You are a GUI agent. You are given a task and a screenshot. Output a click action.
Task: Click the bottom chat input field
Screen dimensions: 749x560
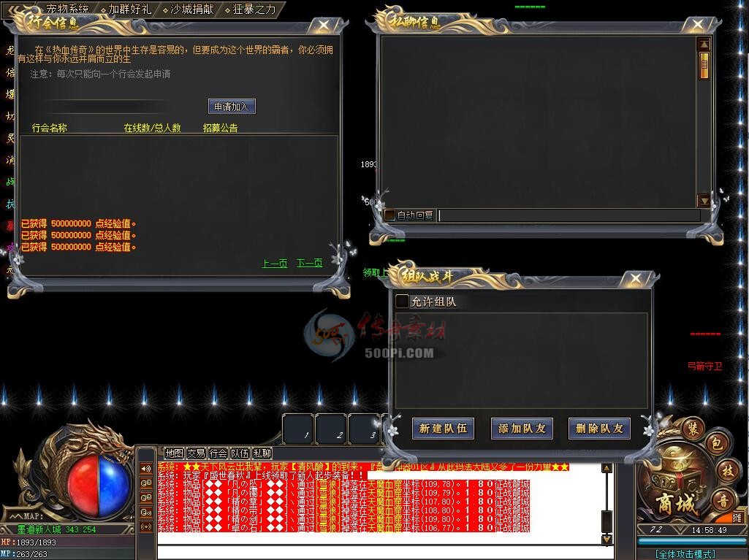(x=385, y=553)
